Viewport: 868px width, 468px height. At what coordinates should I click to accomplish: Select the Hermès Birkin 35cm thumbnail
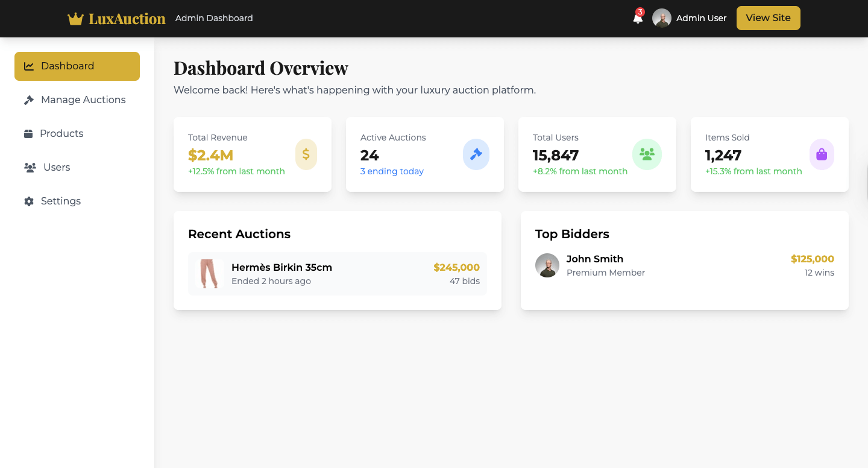209,274
